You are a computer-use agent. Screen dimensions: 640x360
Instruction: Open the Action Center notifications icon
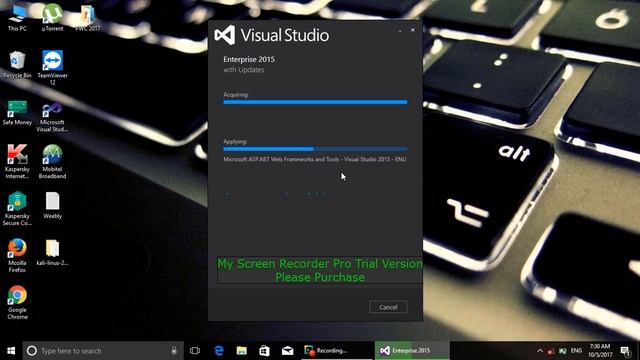click(625, 351)
